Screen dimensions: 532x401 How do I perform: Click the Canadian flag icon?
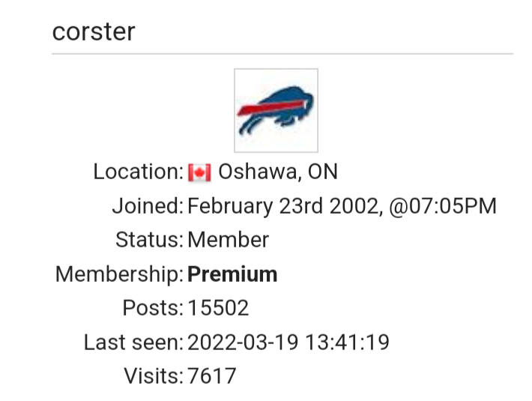[x=199, y=172]
